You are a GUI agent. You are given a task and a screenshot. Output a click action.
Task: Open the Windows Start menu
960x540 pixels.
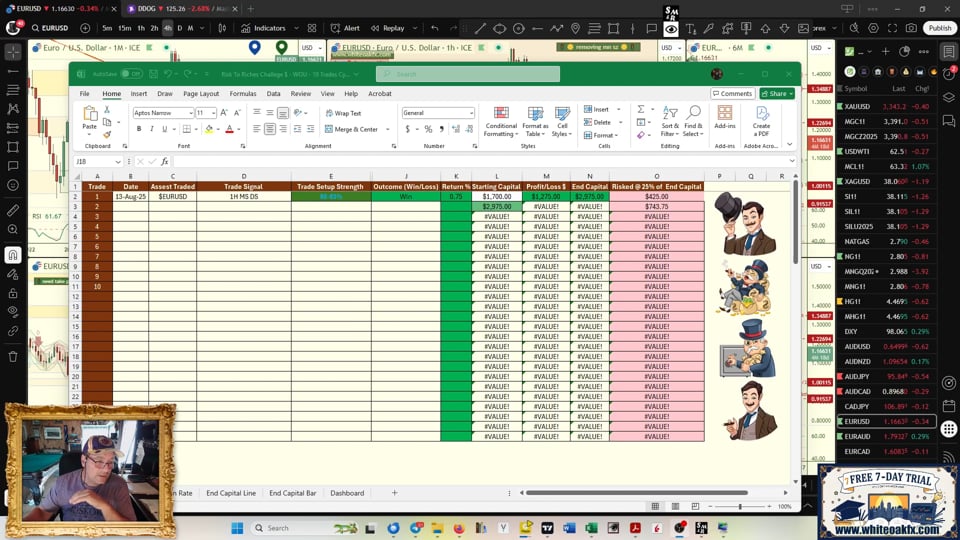point(237,528)
